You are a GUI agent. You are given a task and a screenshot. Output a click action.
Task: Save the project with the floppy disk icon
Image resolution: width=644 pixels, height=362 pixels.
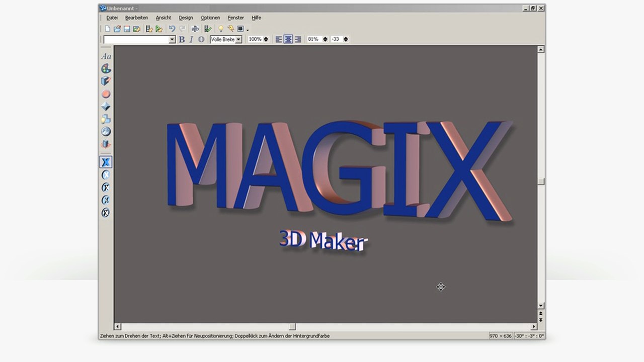pos(127,29)
